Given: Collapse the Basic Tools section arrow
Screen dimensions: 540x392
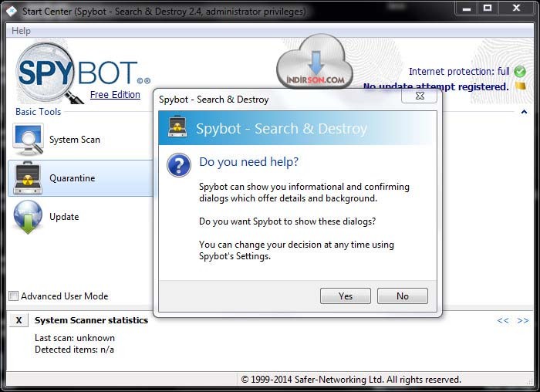Looking at the screenshot, I should point(524,112).
